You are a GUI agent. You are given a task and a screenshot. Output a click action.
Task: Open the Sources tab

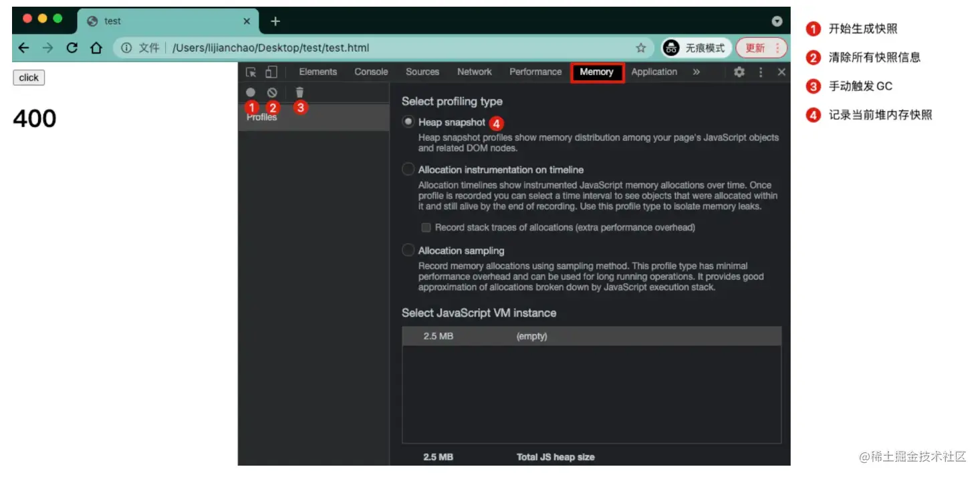[x=422, y=72]
